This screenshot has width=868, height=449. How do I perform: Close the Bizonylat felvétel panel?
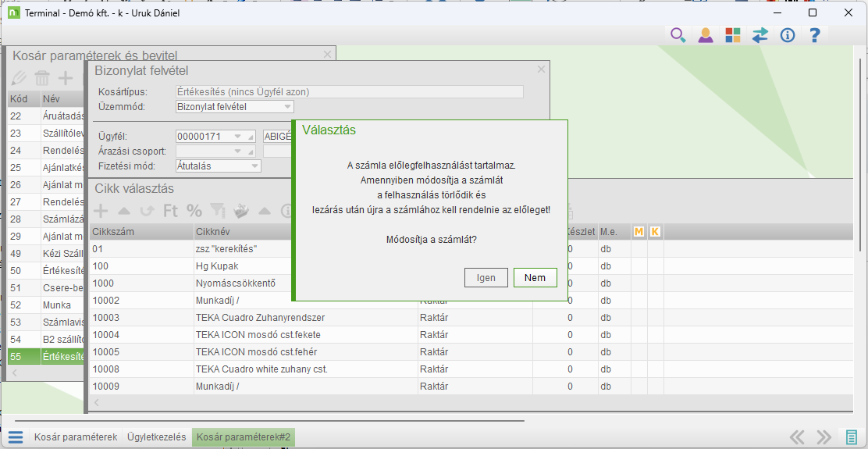[541, 69]
